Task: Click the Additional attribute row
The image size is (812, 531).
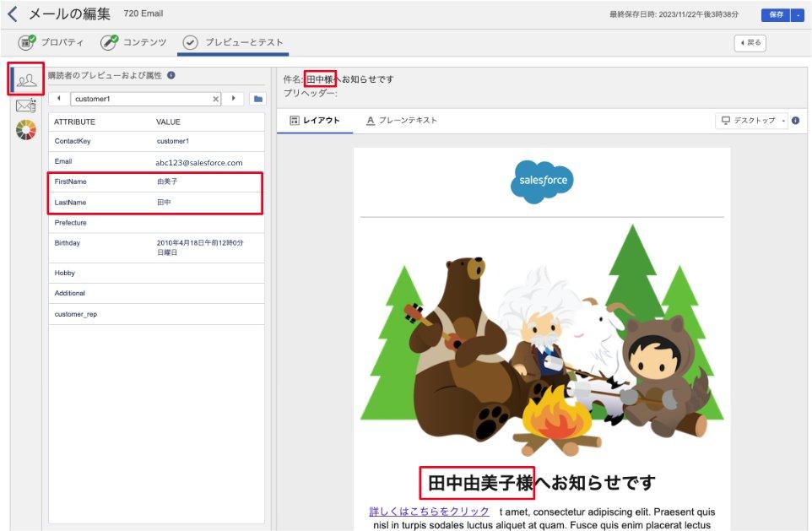Action: pyautogui.click(x=156, y=293)
